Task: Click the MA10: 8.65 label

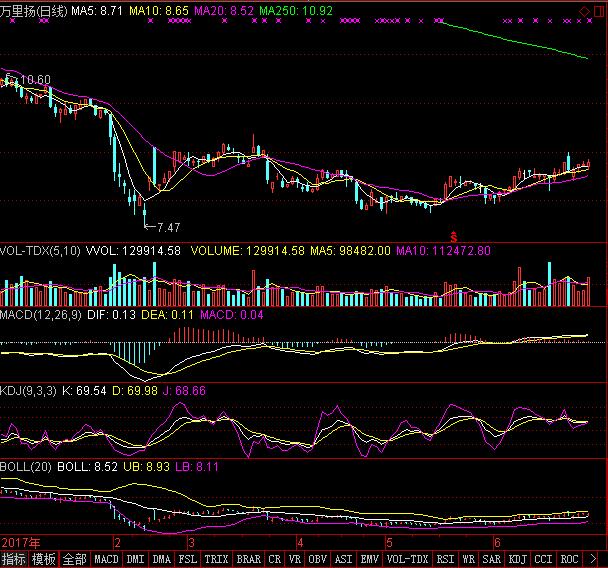Action: pos(159,11)
